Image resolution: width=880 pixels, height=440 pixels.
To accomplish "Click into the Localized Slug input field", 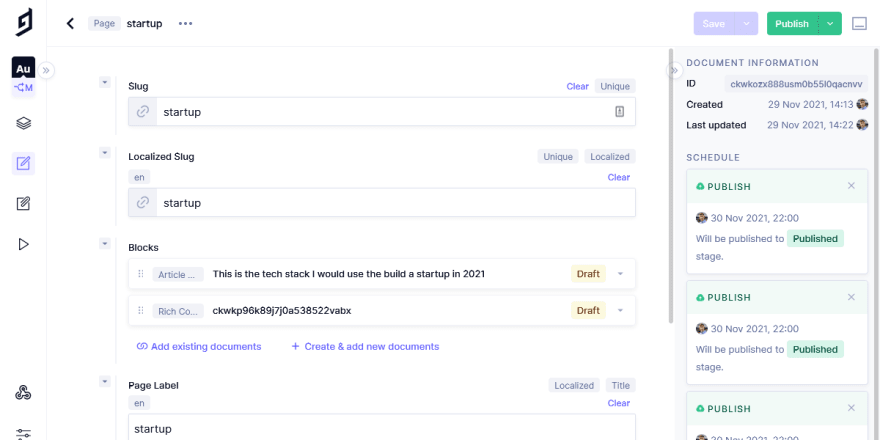I will point(382,203).
